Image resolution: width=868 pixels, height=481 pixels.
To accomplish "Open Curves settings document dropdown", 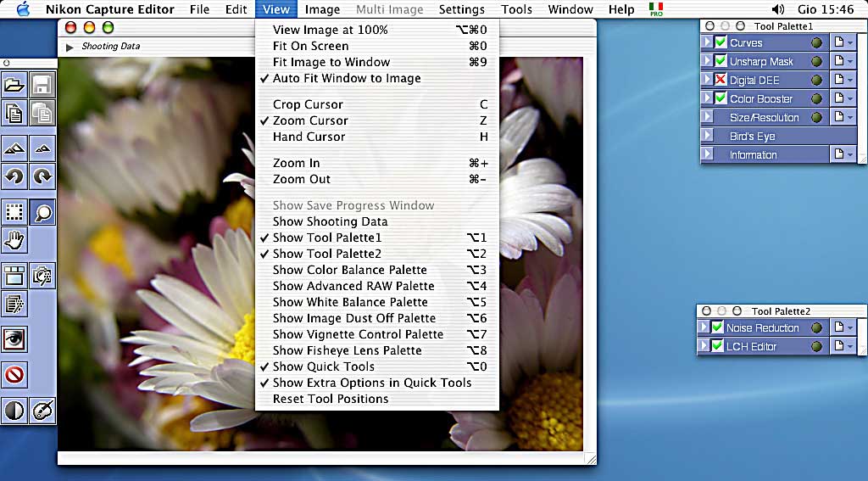I will (843, 42).
